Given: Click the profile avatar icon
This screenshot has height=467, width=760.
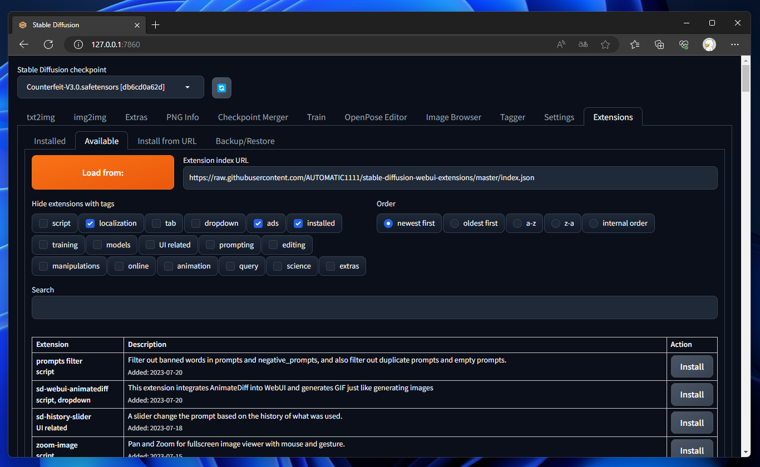Looking at the screenshot, I should [709, 45].
